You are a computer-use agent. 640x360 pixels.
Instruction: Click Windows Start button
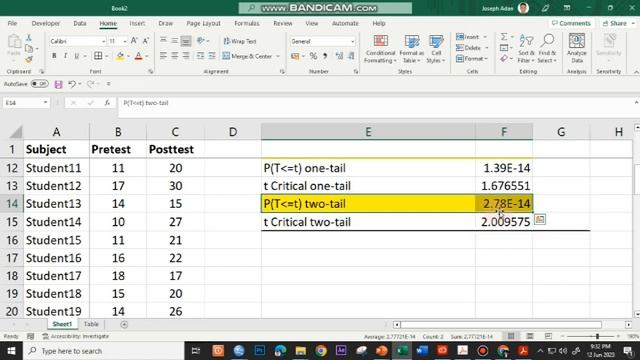pos(11,351)
